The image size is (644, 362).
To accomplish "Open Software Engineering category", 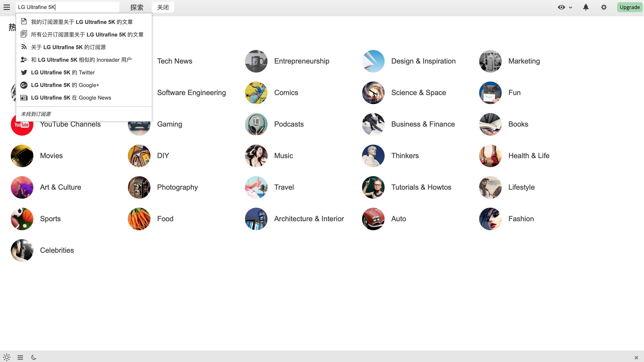I will click(191, 93).
